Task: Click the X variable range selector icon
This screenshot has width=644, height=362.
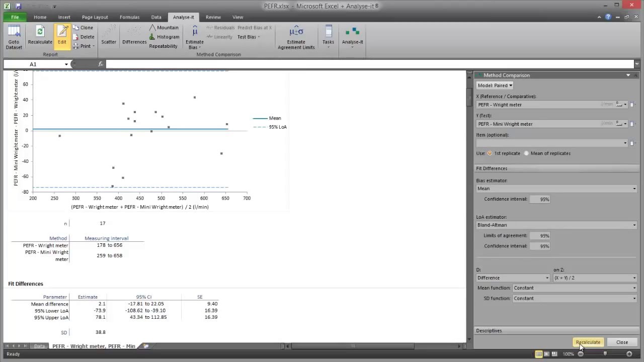Action: (632, 105)
